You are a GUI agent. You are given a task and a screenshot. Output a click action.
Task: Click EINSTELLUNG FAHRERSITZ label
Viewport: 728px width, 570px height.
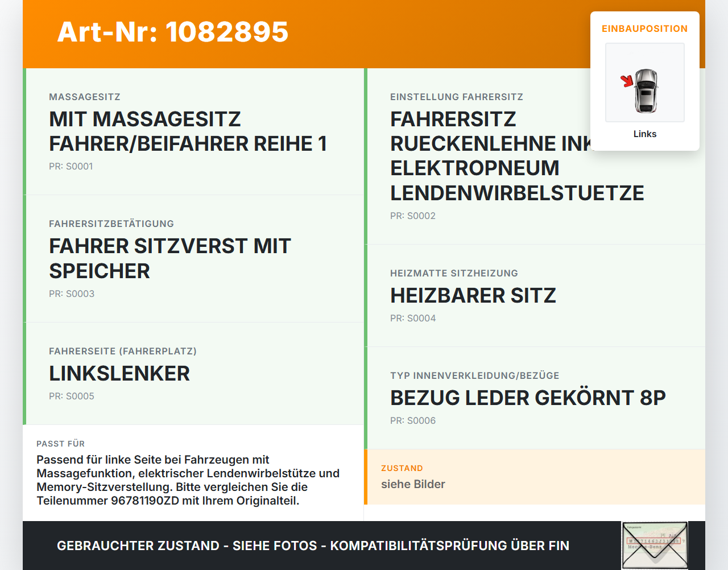pos(457,97)
